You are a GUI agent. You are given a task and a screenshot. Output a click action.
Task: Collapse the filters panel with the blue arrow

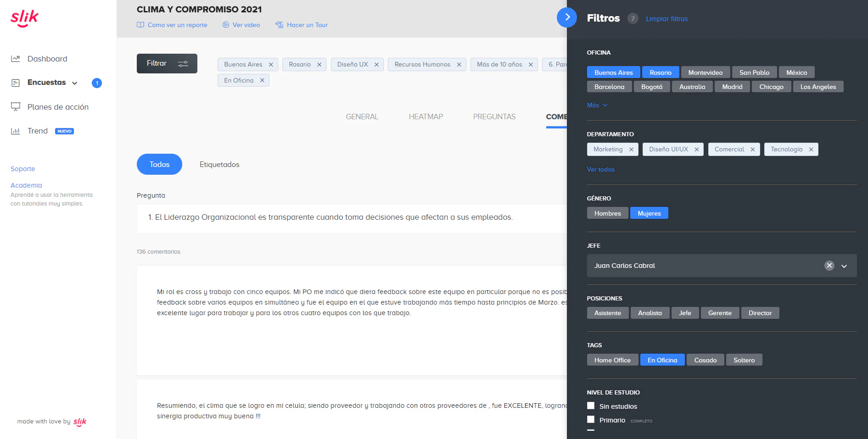567,17
